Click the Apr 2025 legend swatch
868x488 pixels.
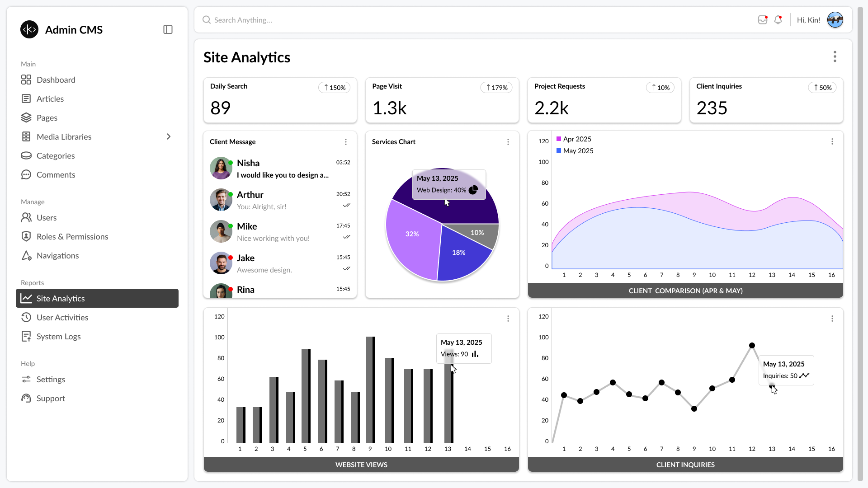(x=559, y=139)
